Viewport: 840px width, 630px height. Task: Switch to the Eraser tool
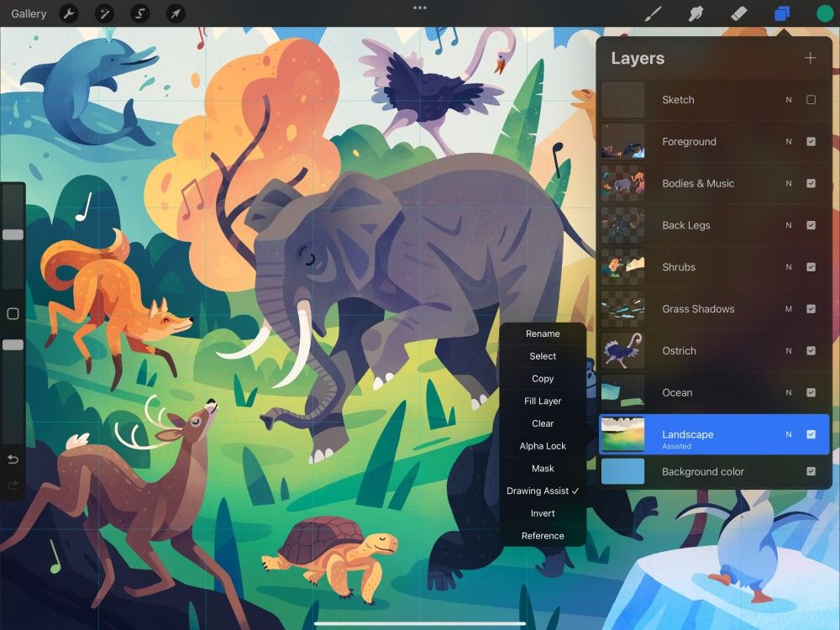pyautogui.click(x=740, y=13)
